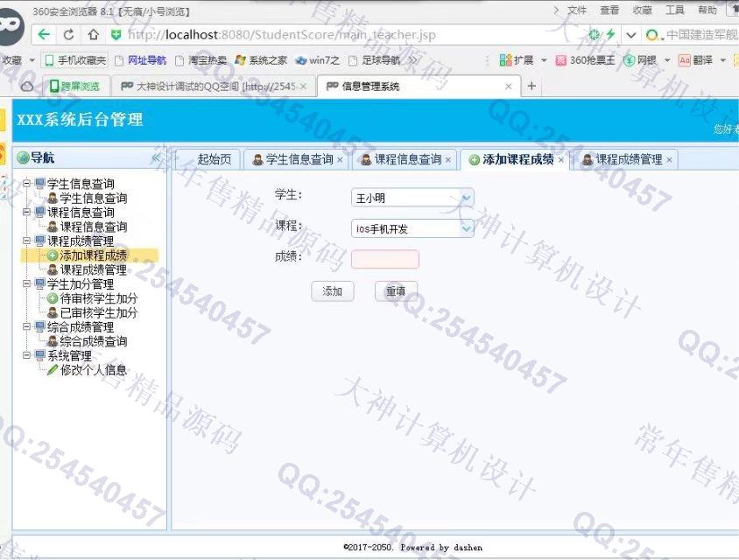Collapse the 系统管理 tree folder
The width and height of the screenshot is (739, 560).
[27, 355]
